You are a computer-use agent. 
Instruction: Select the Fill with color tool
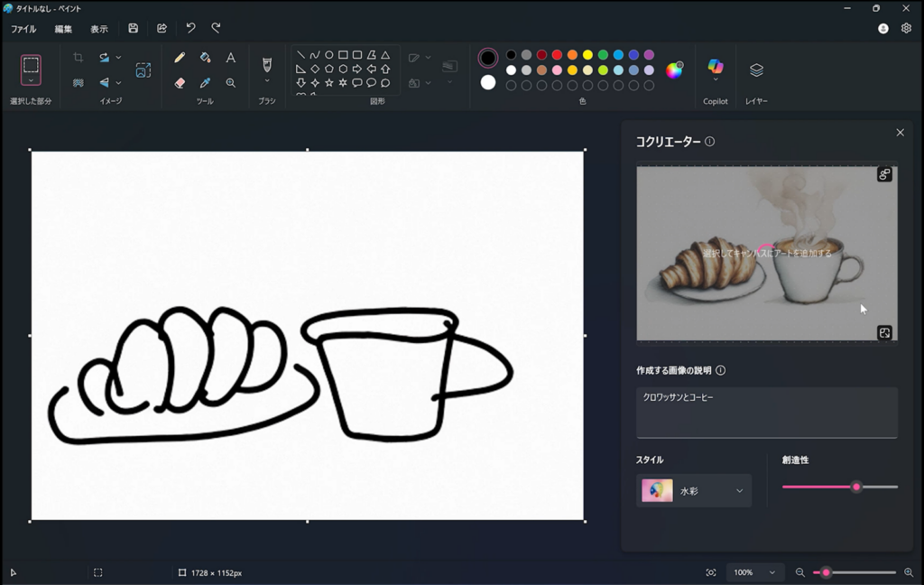click(204, 57)
